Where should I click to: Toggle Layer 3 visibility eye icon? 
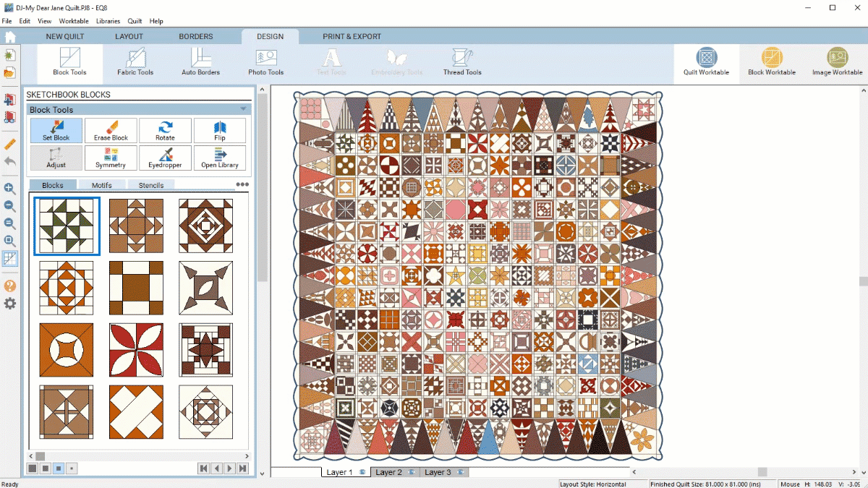[x=460, y=472]
